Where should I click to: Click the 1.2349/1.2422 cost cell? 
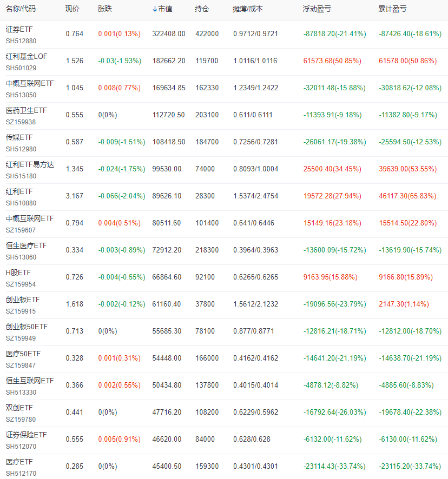tap(255, 88)
